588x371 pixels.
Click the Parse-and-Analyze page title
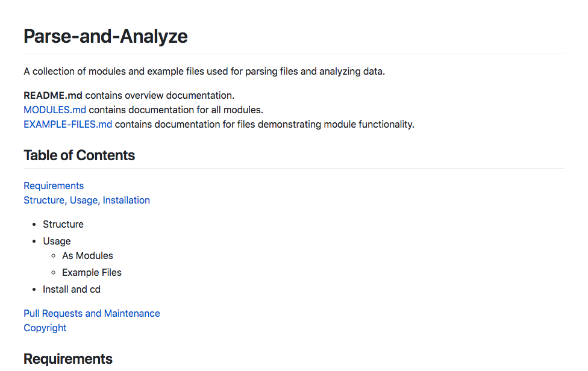click(105, 36)
